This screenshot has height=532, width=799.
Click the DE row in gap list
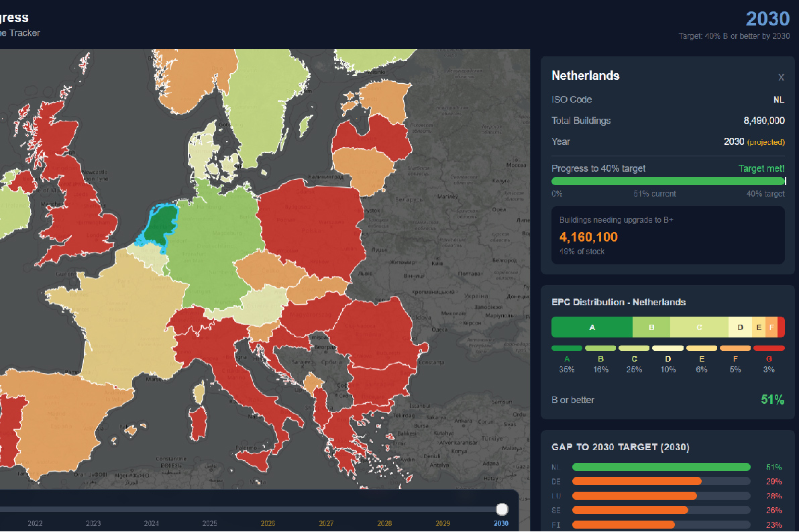click(x=661, y=481)
